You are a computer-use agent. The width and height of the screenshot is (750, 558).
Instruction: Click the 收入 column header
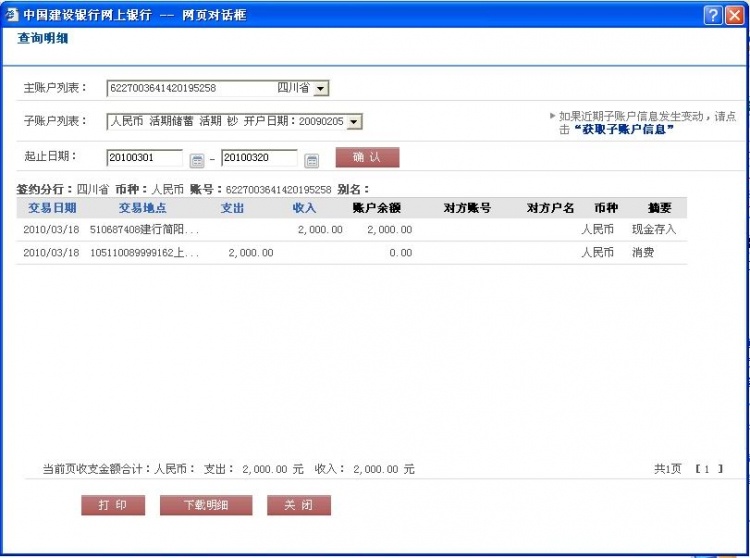(x=304, y=208)
